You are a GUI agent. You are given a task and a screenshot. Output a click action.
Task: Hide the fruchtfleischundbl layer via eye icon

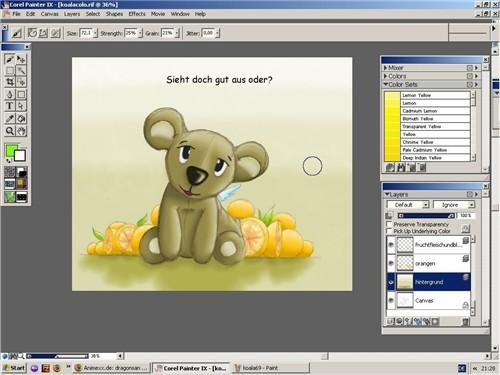tap(391, 245)
